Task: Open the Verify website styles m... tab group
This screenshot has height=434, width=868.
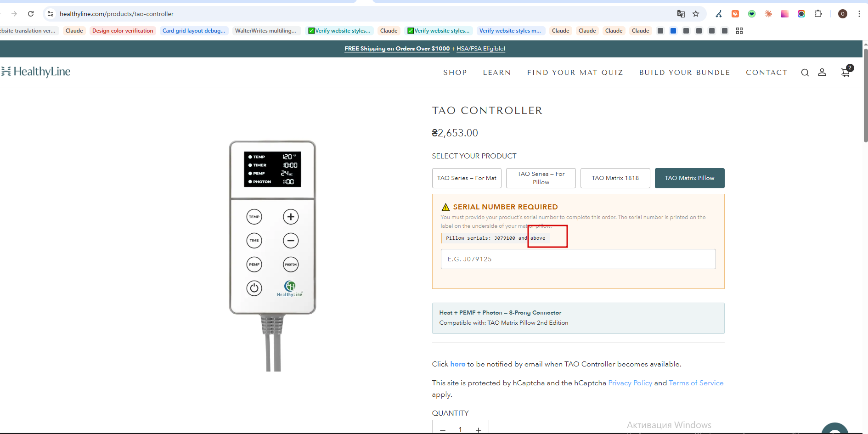Action: [x=510, y=31]
